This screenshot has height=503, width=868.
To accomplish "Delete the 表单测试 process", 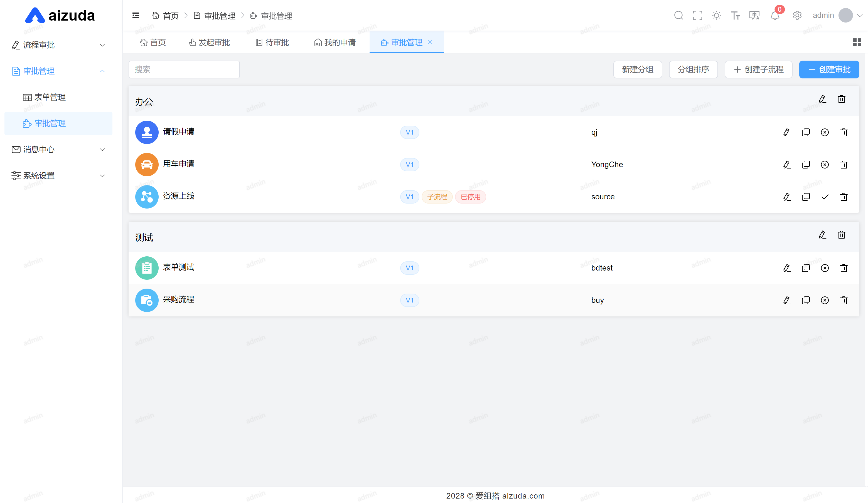I will (844, 268).
